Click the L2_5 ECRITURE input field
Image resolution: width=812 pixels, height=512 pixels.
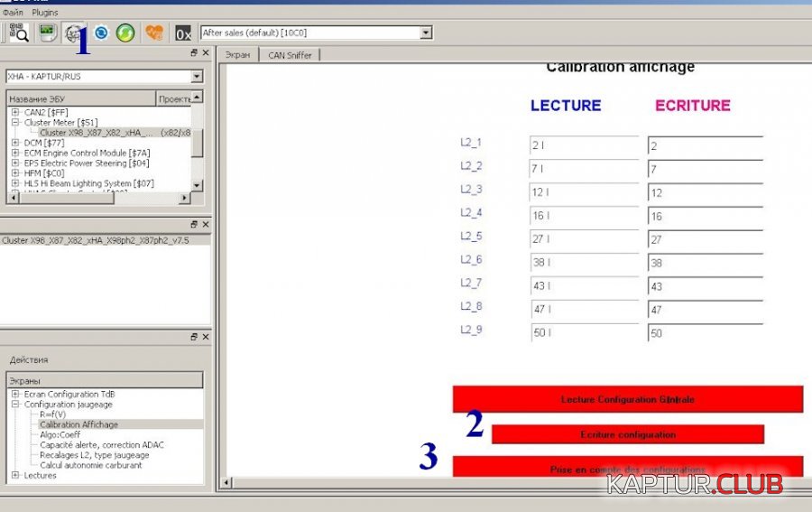(705, 240)
